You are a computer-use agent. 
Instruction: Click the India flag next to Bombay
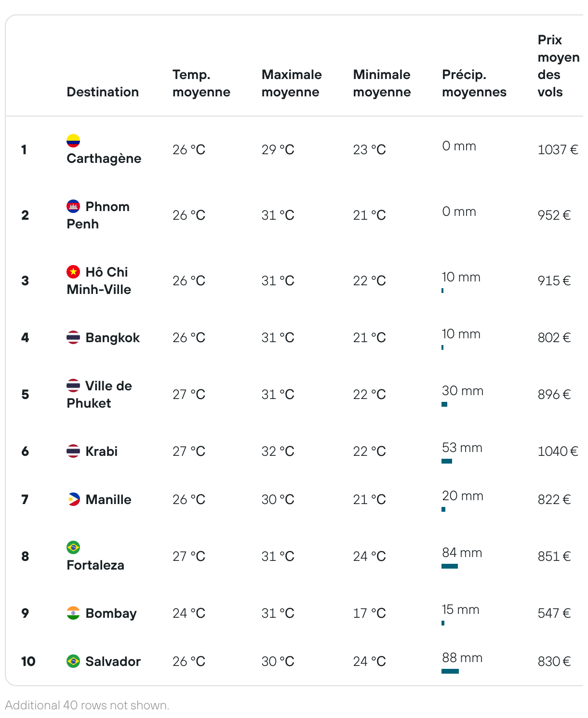(73, 613)
